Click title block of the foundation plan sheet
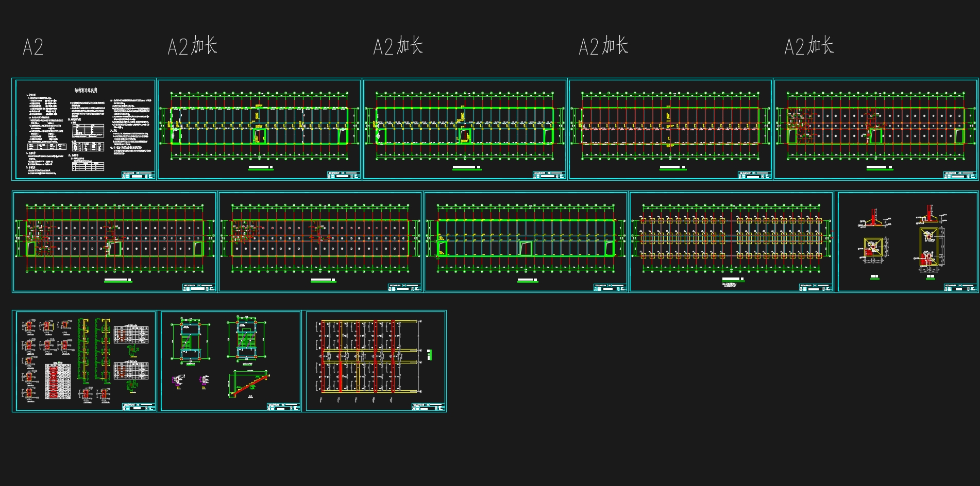Viewport: 980px width, 486px height. point(816,287)
